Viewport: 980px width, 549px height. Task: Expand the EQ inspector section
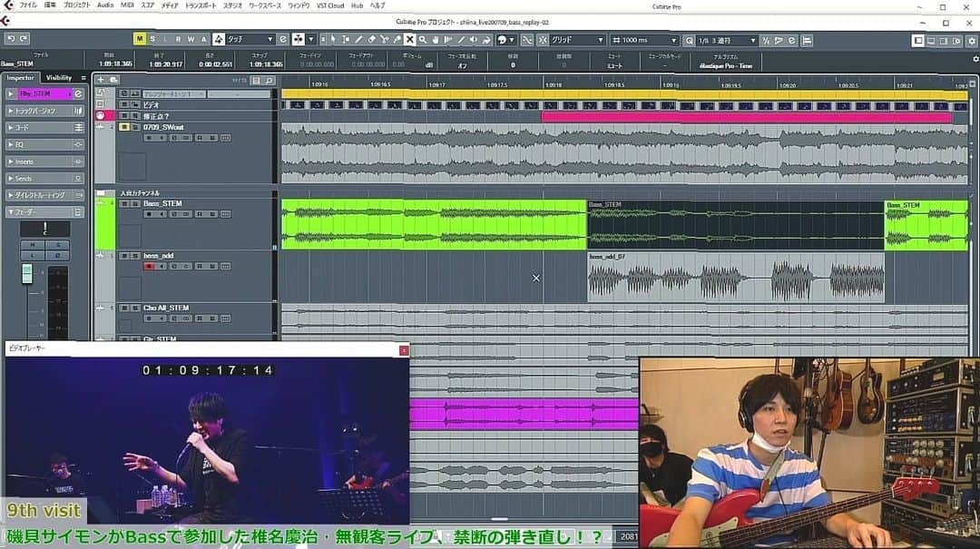point(44,144)
